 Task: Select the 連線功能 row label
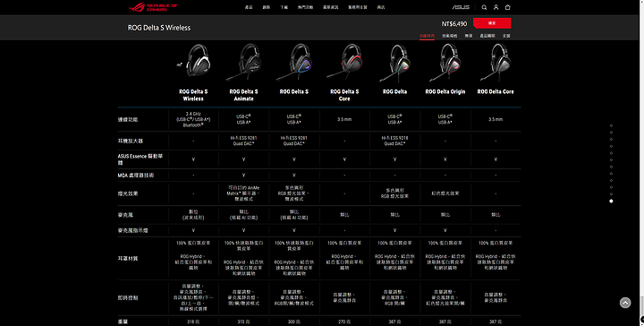[128, 120]
